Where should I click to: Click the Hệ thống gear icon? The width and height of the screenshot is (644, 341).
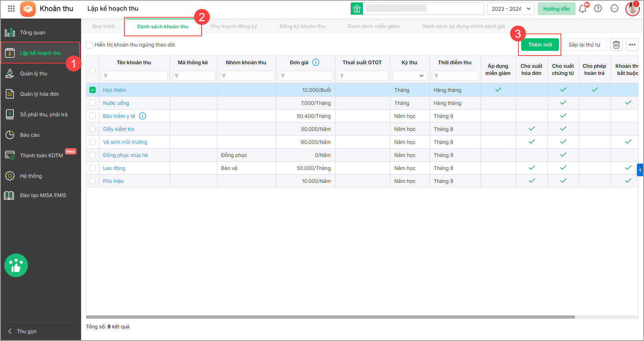10,176
